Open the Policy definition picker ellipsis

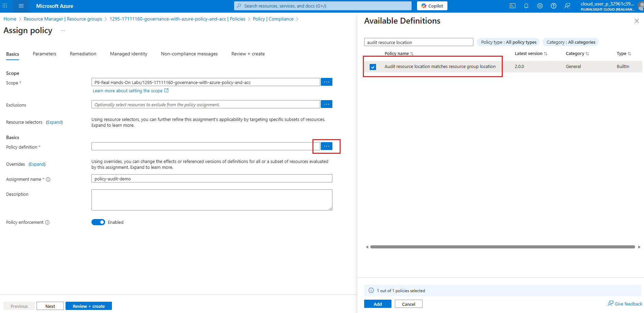326,146
